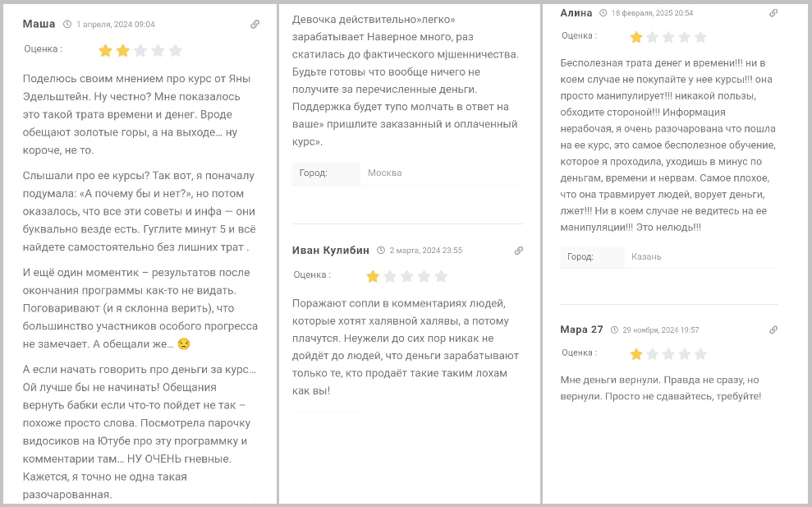
Task: Copy permalink icon of Маша's review
Action: (x=255, y=25)
